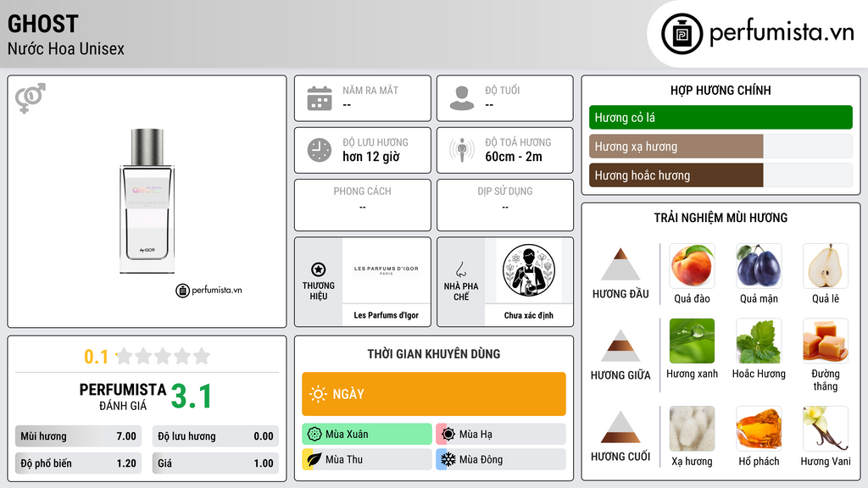Click the sillage icon beside Độ Toả Hương
Viewport: 868px width, 488px height.
[x=462, y=150]
